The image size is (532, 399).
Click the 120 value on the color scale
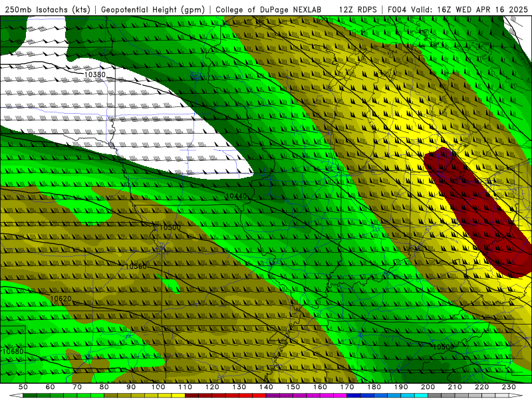(x=212, y=387)
